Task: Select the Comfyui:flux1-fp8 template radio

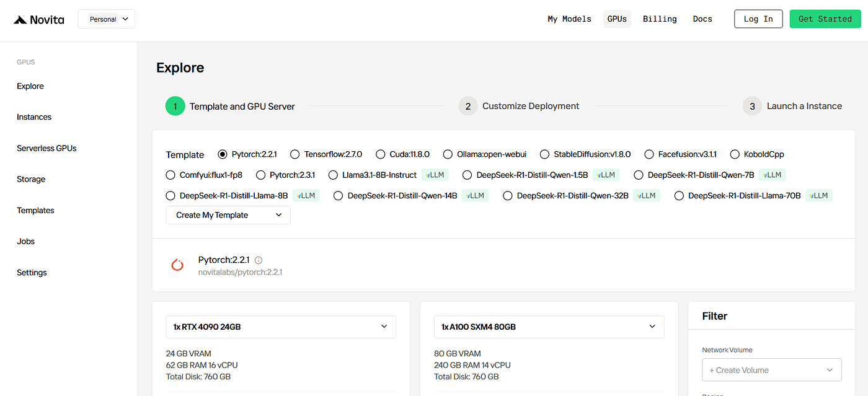Action: click(x=170, y=175)
